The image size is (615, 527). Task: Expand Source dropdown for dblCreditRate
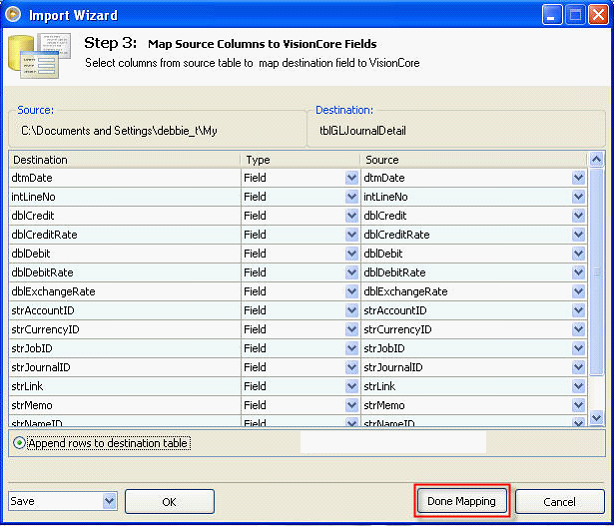(578, 235)
